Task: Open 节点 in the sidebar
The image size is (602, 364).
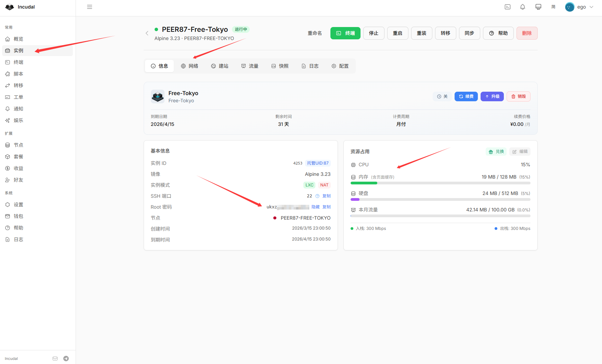Action: [18, 145]
